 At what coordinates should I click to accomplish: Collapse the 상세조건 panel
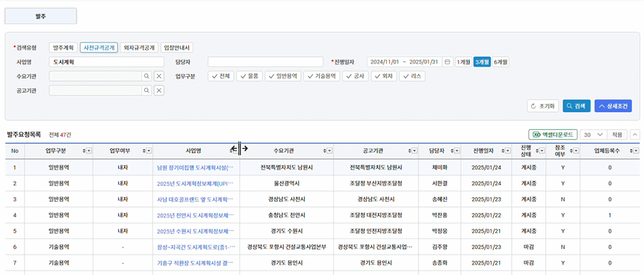(613, 106)
